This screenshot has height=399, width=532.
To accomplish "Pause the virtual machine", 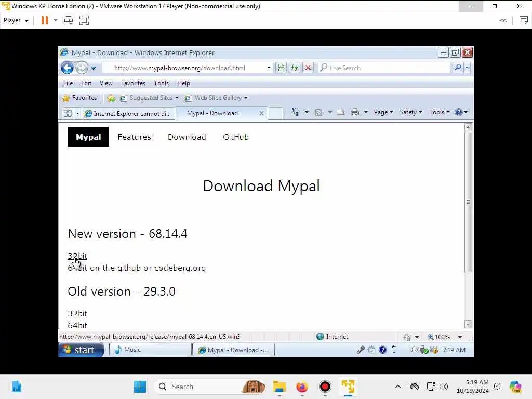I will click(x=45, y=20).
